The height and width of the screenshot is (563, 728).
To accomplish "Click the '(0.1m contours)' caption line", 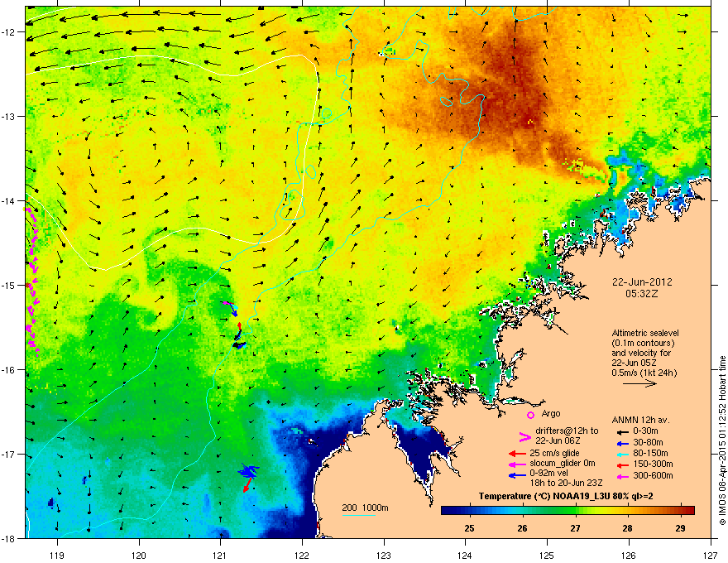I will coord(643,344).
